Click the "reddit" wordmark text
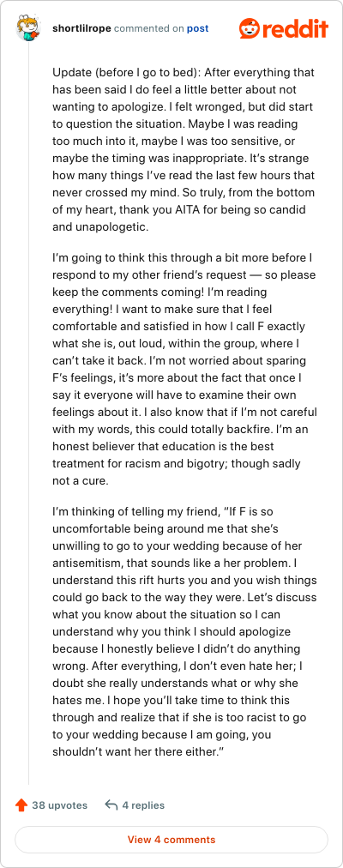Viewport: 343px width, 868px height. point(294,28)
